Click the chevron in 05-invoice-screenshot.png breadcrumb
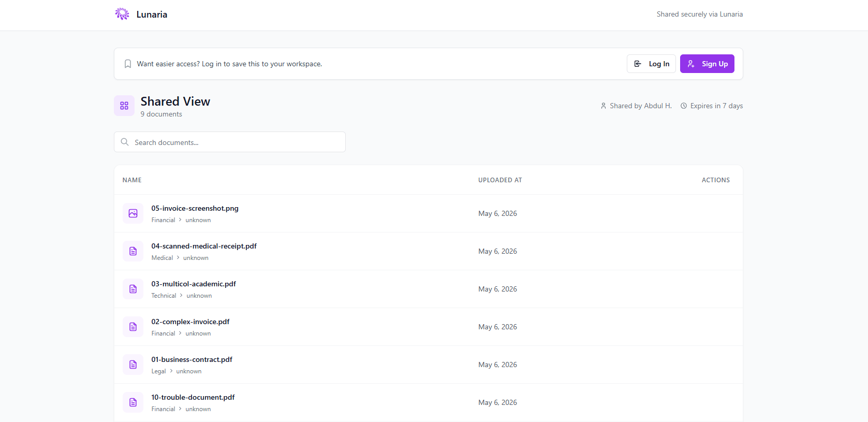The width and height of the screenshot is (868, 422). (x=180, y=220)
